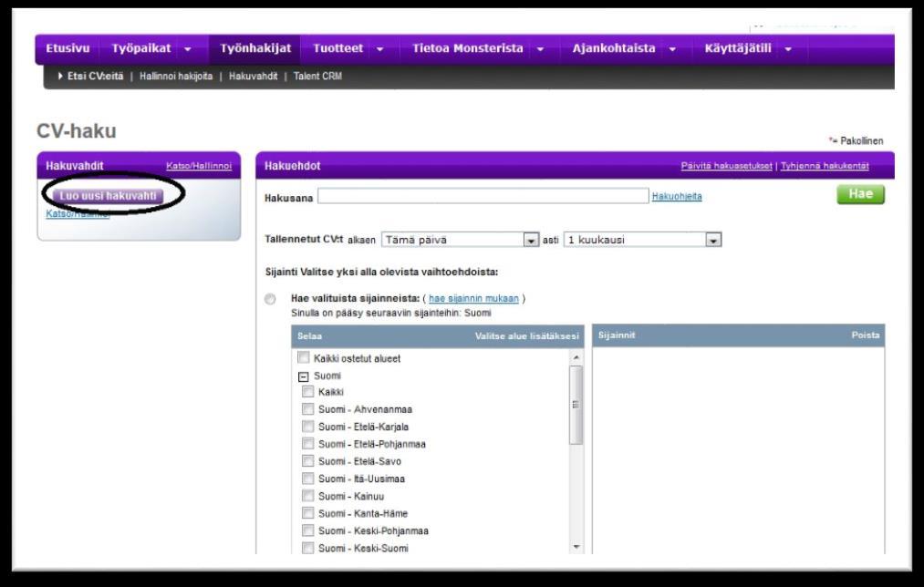
Task: Open the Tämä päivä dropdown
Action: pyautogui.click(x=461, y=240)
